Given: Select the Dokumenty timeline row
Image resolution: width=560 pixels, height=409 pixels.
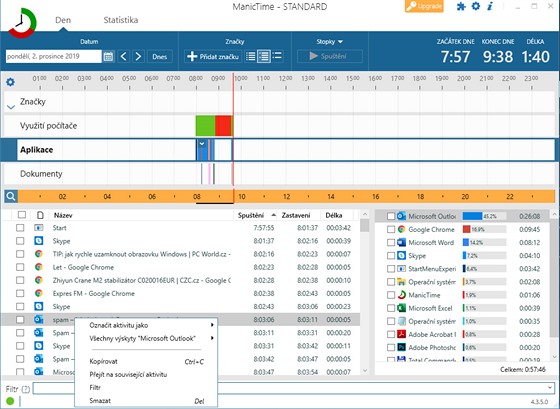Looking at the screenshot, I should click(x=279, y=174).
